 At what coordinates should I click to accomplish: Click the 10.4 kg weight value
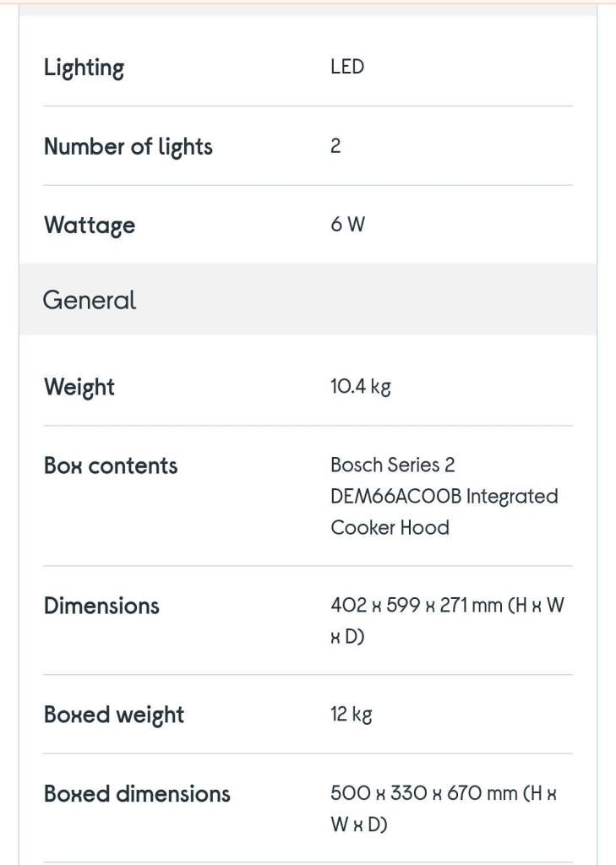(x=361, y=387)
